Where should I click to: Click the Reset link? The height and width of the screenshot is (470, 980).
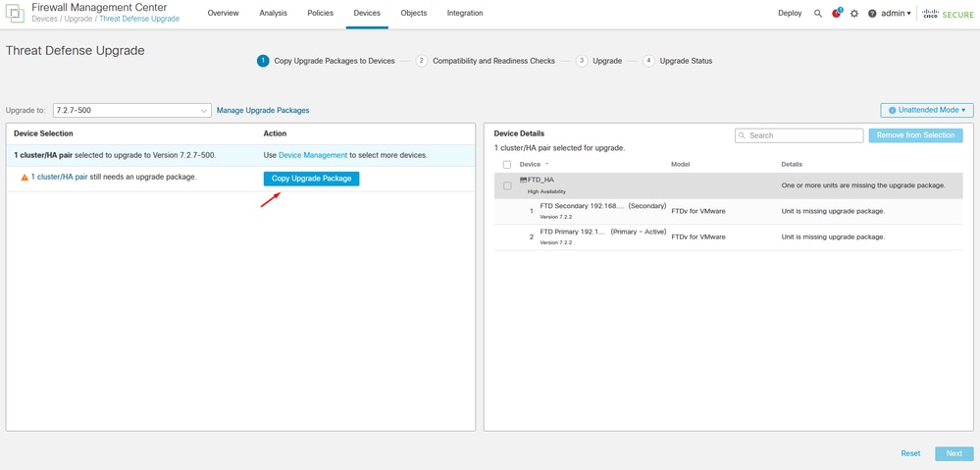tap(910, 453)
